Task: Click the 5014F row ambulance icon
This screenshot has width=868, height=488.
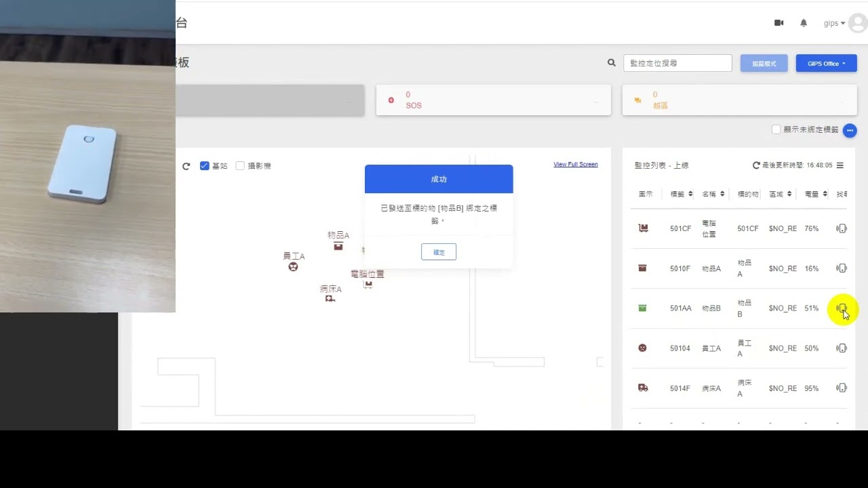Action: tap(643, 388)
